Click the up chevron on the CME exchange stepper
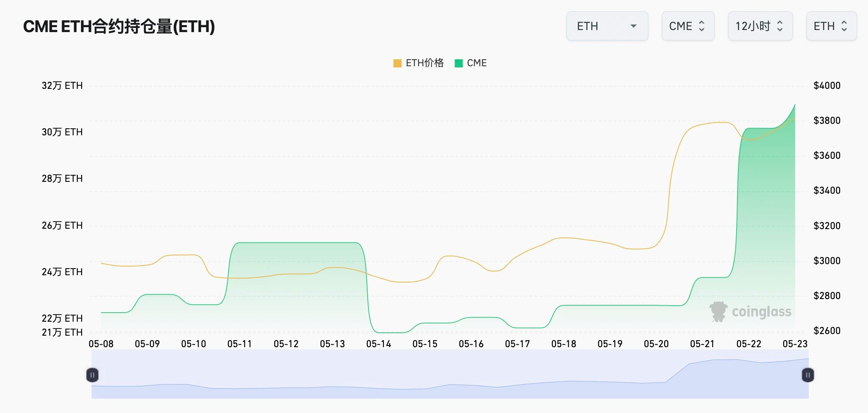This screenshot has width=868, height=413. pos(702,23)
